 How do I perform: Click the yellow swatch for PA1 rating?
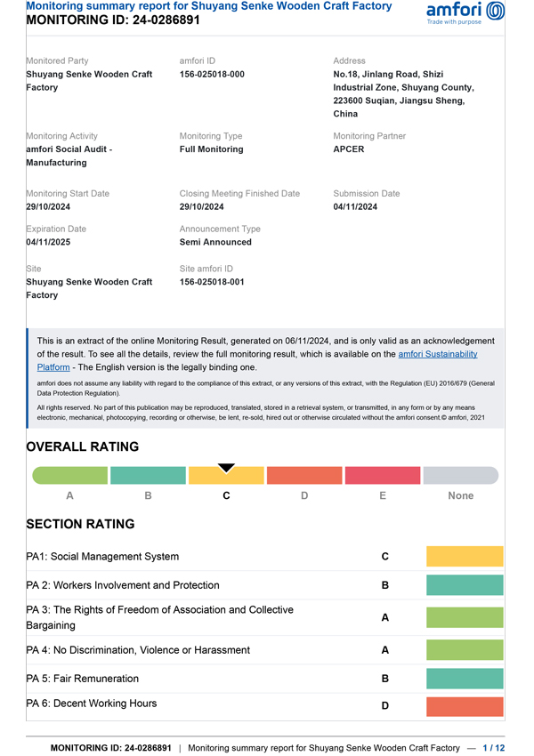point(465,557)
